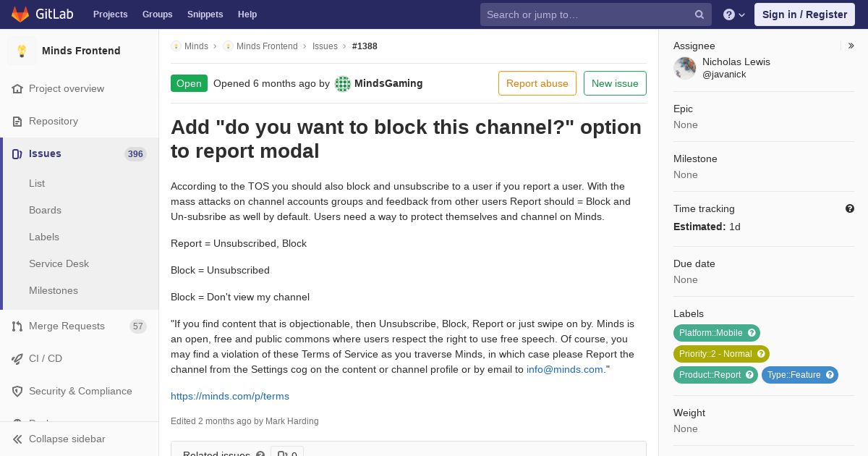
Task: Click help icon on Platform::Mobile label
Action: point(752,333)
